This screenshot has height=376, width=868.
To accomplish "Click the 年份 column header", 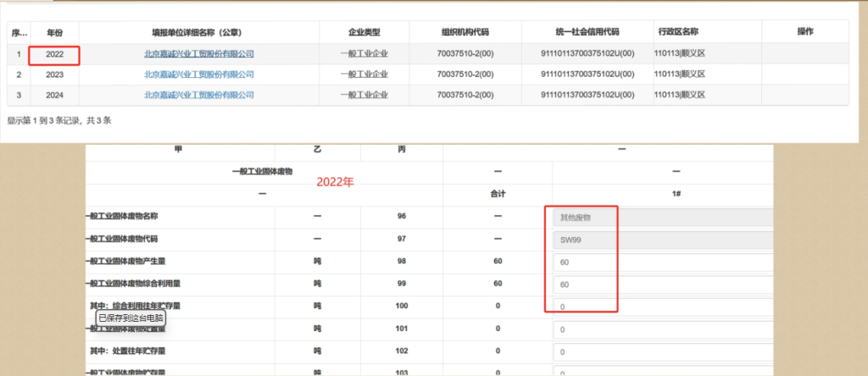I will tap(55, 31).
